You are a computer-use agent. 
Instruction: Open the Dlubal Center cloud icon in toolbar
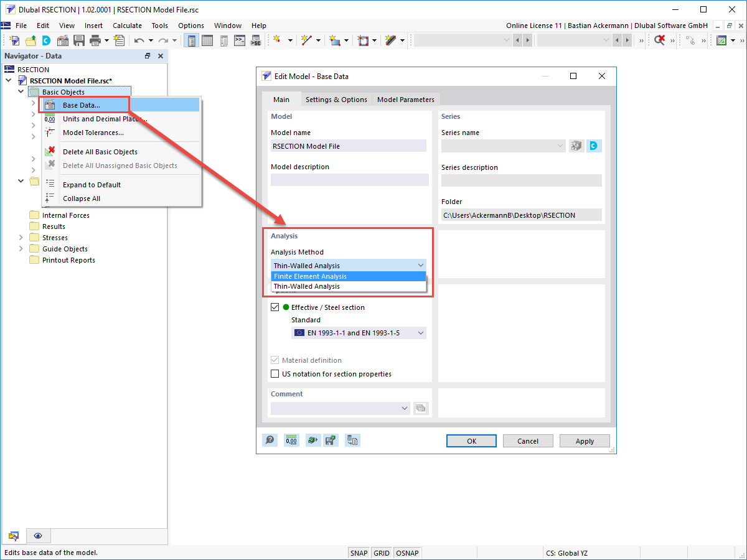pos(46,40)
